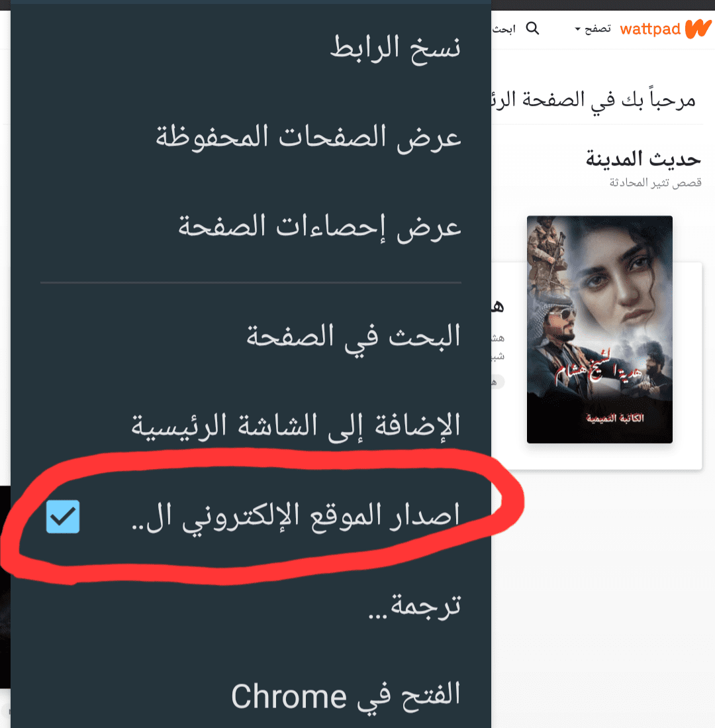Click اصدار الموقع الإلكتروني menu label

pos(295,516)
